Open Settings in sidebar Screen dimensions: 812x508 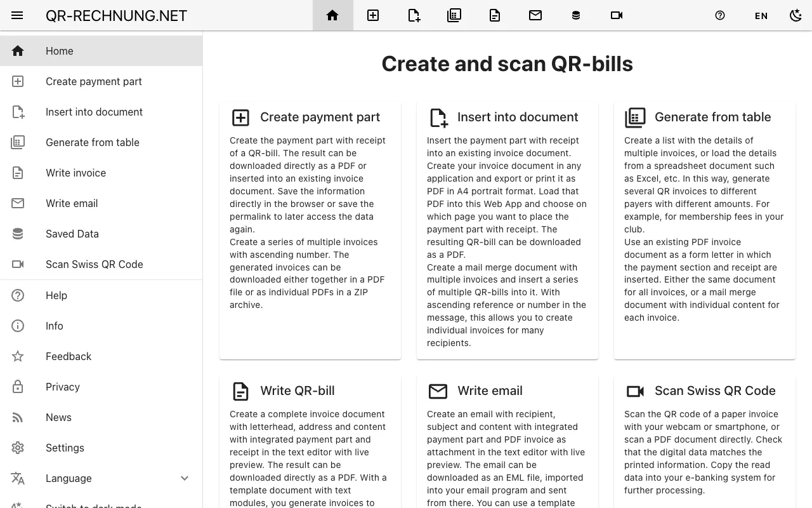click(101, 448)
